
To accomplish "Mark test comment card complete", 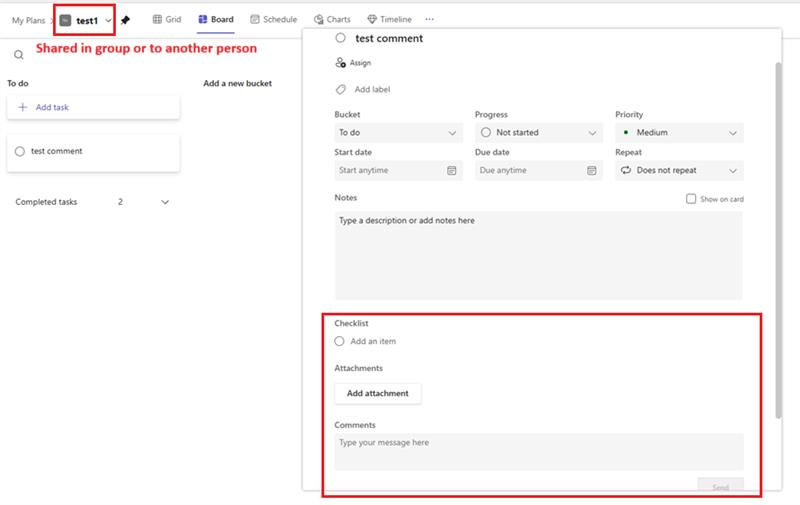I will click(20, 152).
